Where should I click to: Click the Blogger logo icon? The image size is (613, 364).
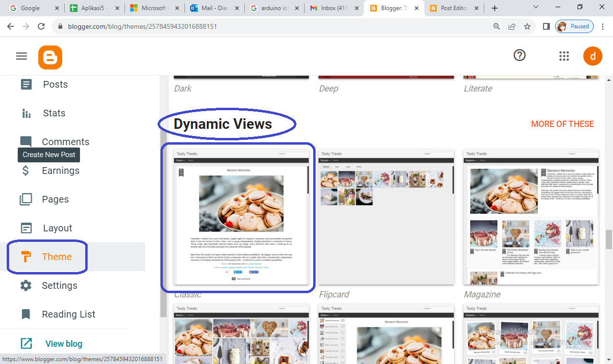50,57
